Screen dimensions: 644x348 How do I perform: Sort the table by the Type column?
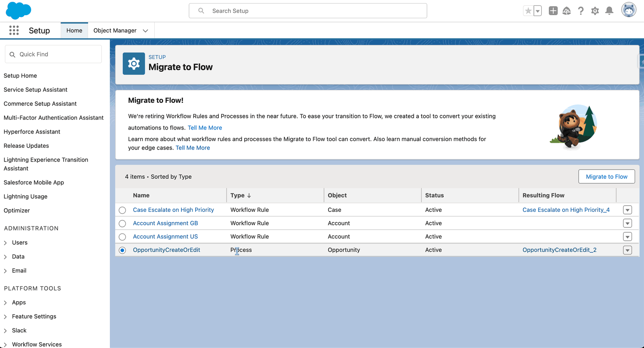tap(239, 195)
